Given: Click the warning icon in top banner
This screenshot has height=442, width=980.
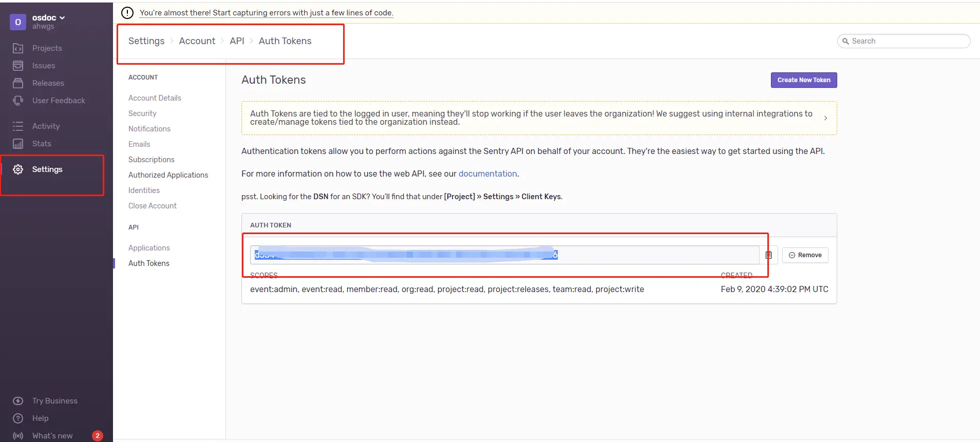Looking at the screenshot, I should pos(127,13).
